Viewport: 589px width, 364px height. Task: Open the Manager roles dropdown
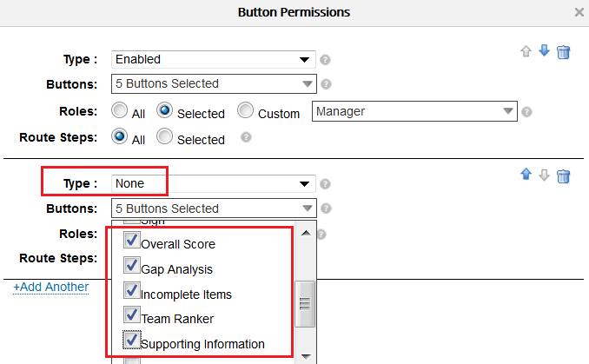(x=415, y=112)
